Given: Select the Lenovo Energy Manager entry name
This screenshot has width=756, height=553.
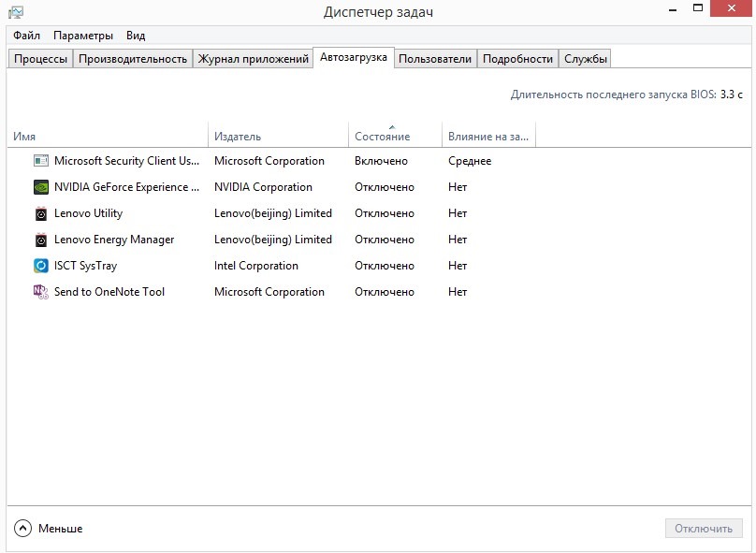Looking at the screenshot, I should click(x=114, y=240).
